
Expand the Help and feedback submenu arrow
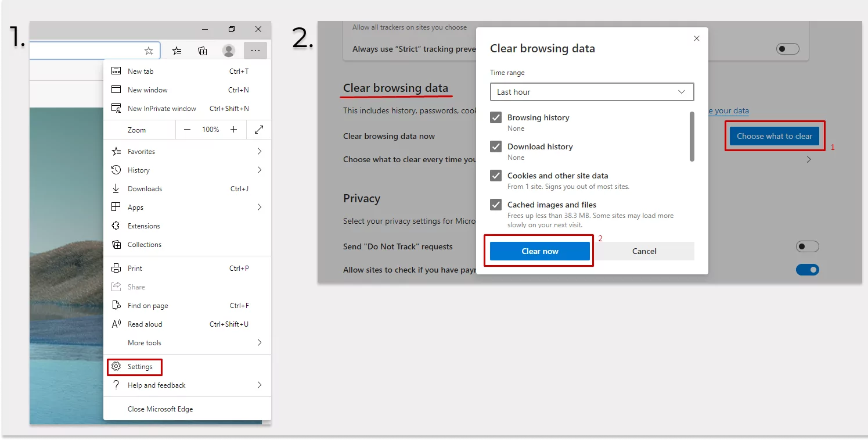[259, 385]
